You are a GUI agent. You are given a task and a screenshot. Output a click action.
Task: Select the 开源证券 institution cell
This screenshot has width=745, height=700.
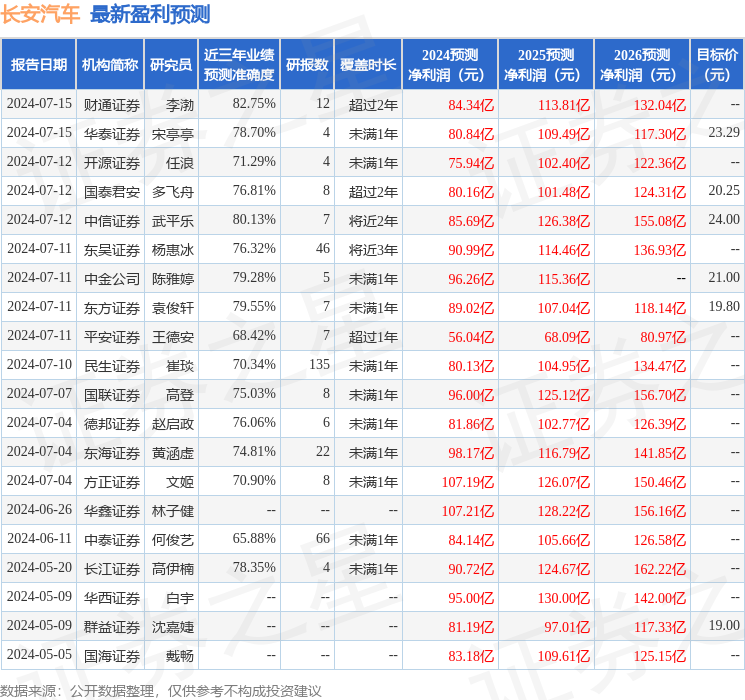pos(112,163)
